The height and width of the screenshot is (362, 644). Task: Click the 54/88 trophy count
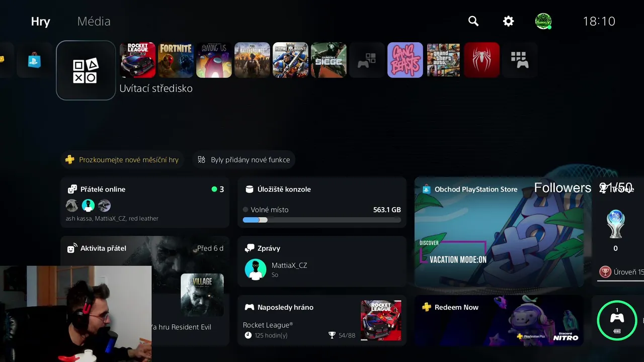pos(342,335)
